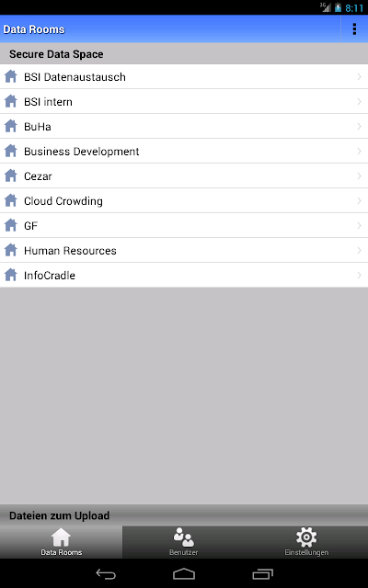This screenshot has height=588, width=368.
Task: Select the Data Rooms bottom tab
Action: 62,542
